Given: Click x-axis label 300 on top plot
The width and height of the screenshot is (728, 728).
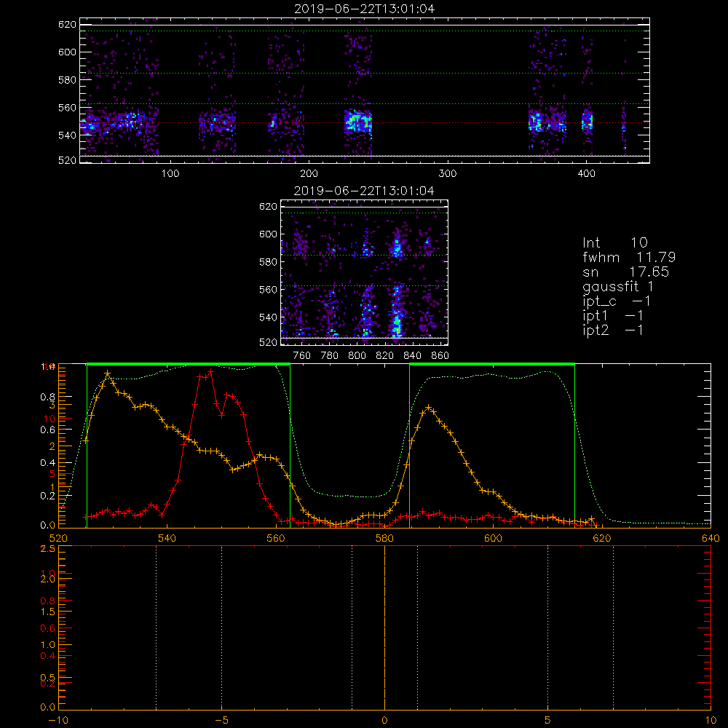Looking at the screenshot, I should [448, 173].
